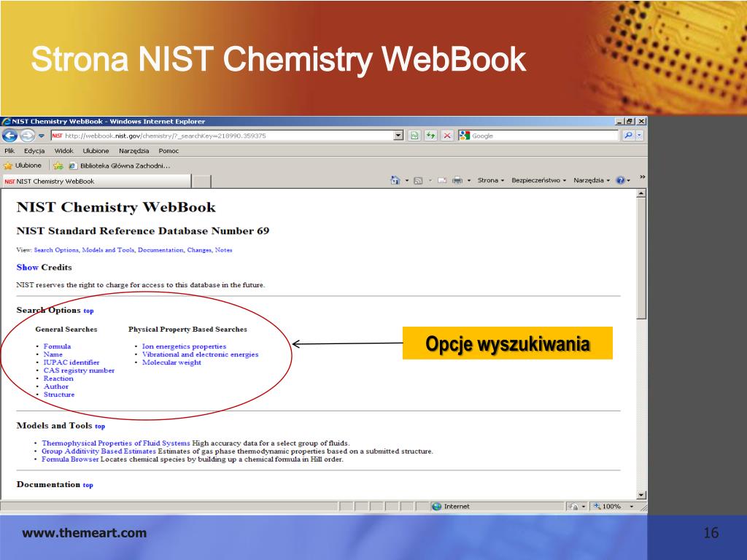The image size is (747, 560).
Task: Open the Home button dropdown arrow
Action: 407,181
